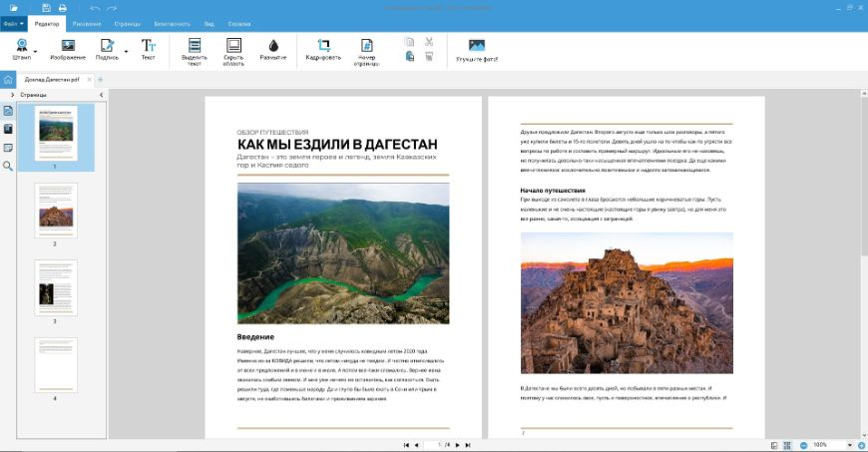Open the annotations sidebar panel
Viewport: 868px width, 452px height.
(x=8, y=148)
